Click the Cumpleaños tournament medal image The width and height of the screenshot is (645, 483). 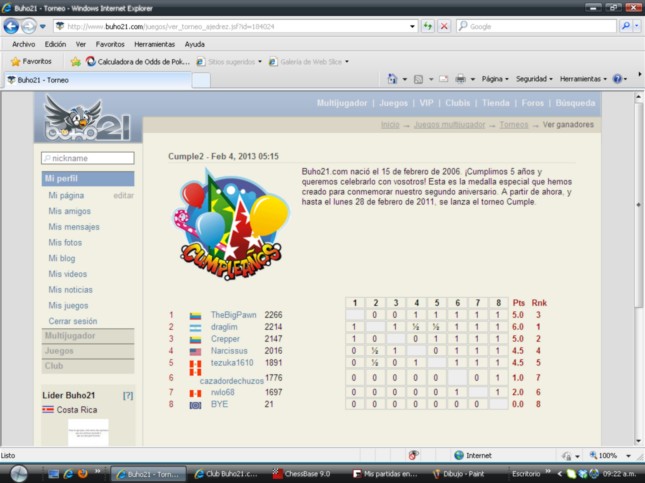coord(231,225)
